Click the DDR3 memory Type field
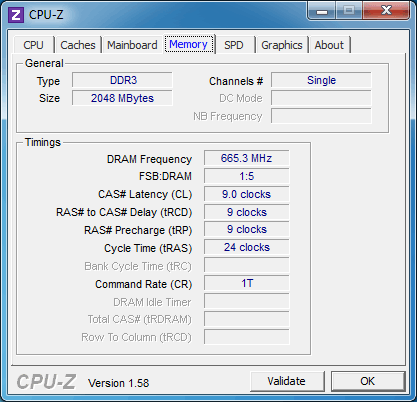417x402 pixels. click(x=122, y=80)
